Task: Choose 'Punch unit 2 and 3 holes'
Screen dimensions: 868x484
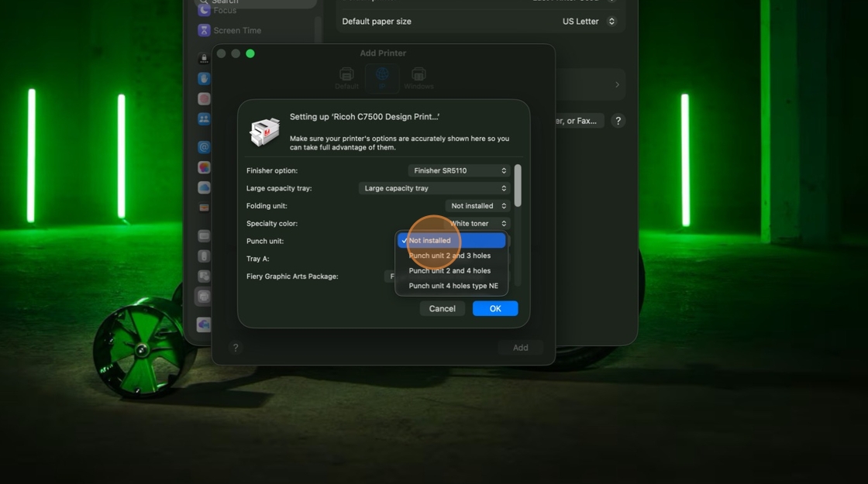Action: pyautogui.click(x=451, y=256)
